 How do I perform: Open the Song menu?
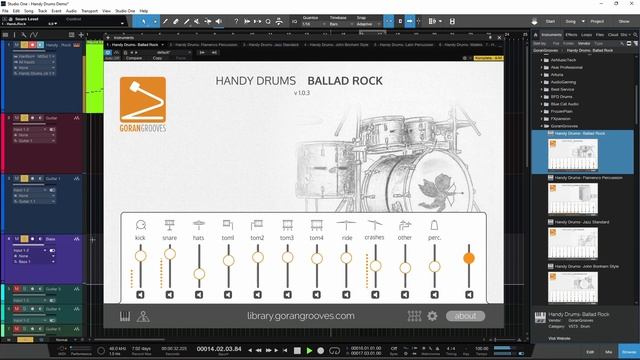click(x=29, y=11)
